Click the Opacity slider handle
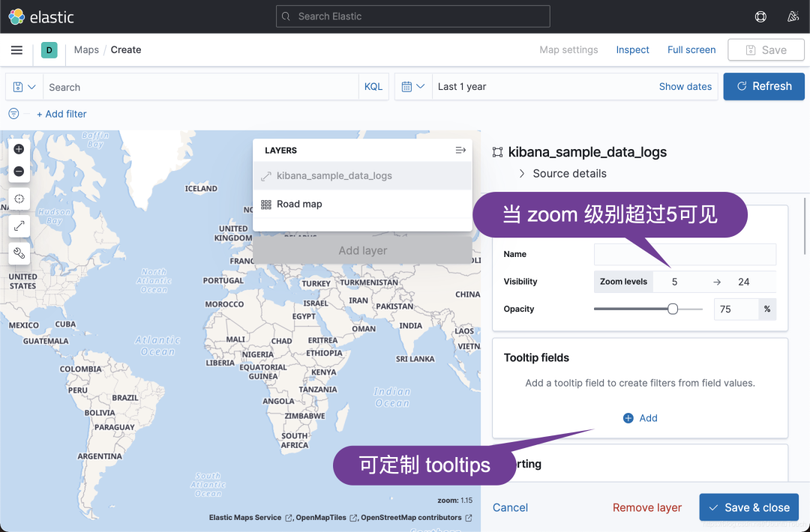The image size is (810, 532). click(673, 309)
